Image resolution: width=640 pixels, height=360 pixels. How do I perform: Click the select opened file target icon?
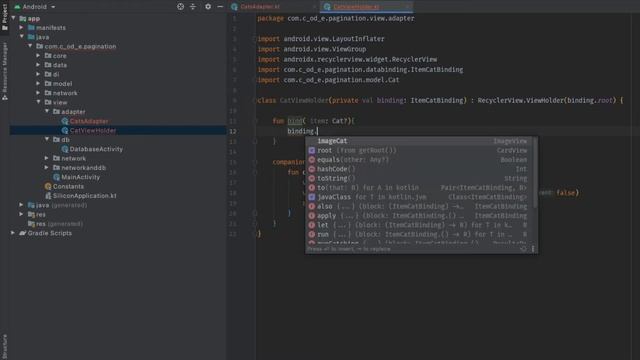180,7
